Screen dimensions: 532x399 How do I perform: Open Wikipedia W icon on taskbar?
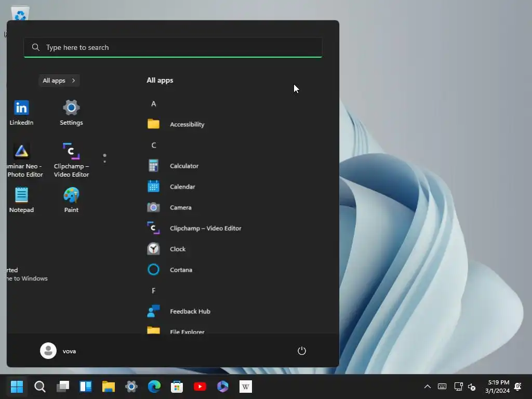[x=246, y=387]
